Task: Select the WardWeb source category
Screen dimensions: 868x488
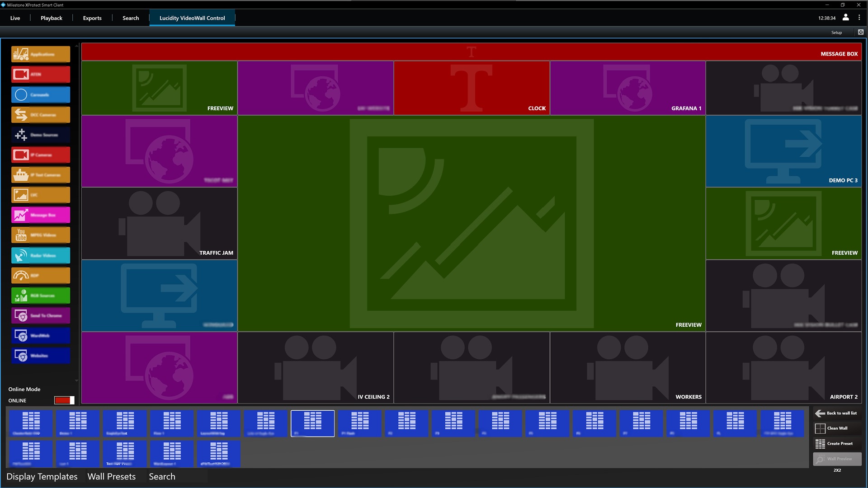Action: click(x=41, y=336)
